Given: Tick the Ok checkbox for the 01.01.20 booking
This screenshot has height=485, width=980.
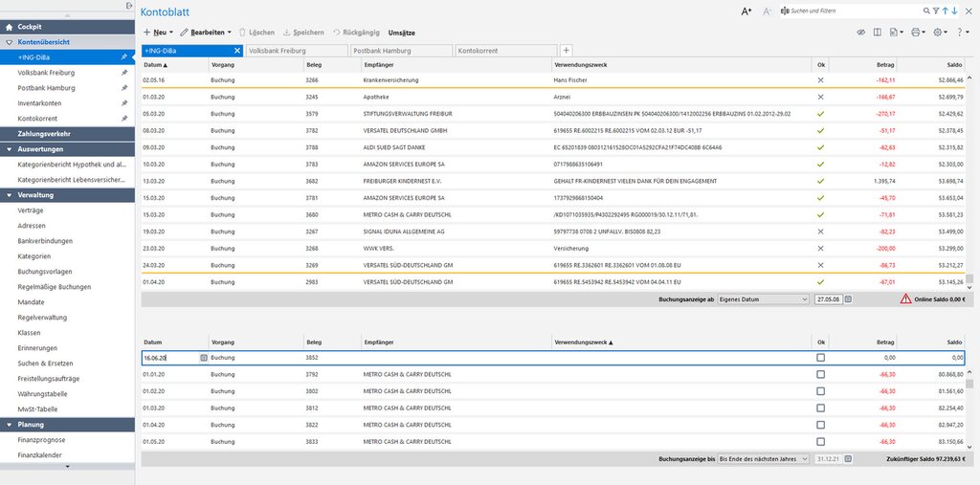Looking at the screenshot, I should pyautogui.click(x=820, y=375).
